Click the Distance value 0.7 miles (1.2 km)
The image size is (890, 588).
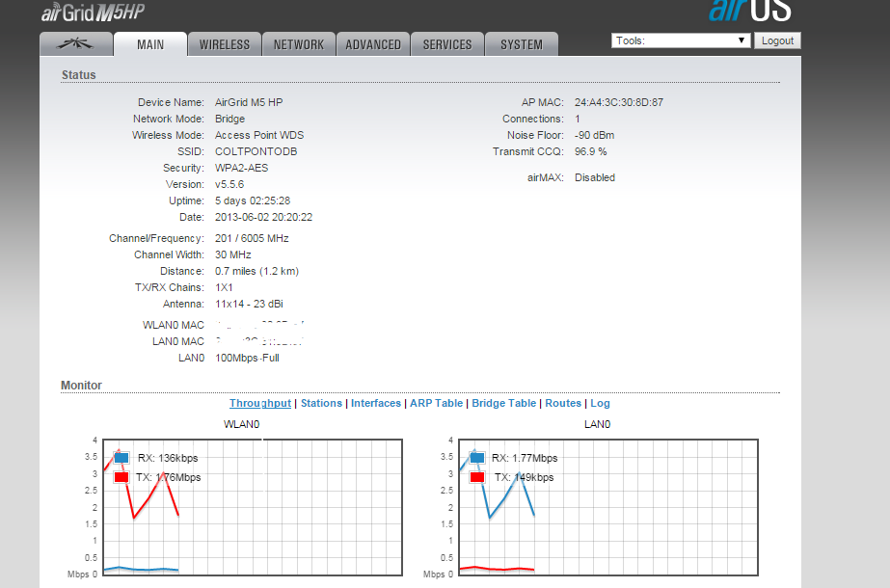point(256,271)
